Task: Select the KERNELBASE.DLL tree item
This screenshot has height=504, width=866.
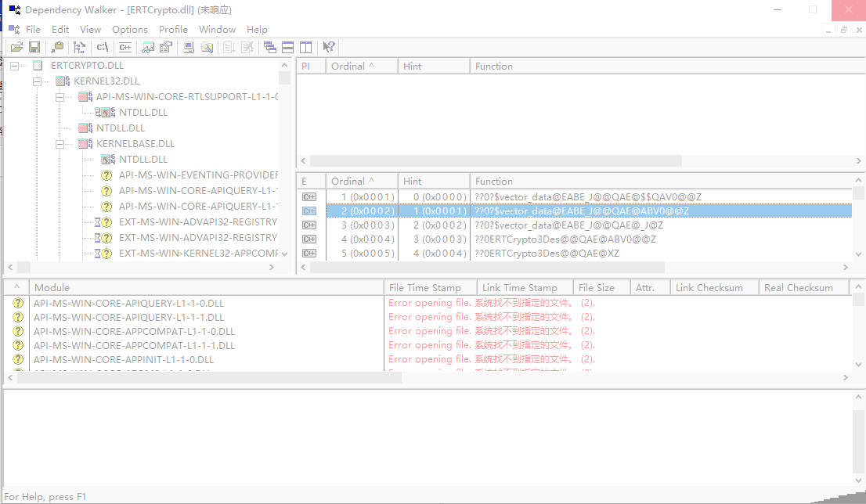Action: [x=135, y=144]
